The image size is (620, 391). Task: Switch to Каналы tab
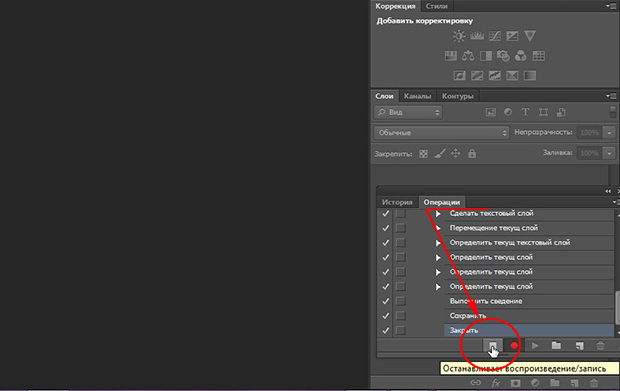pos(417,96)
